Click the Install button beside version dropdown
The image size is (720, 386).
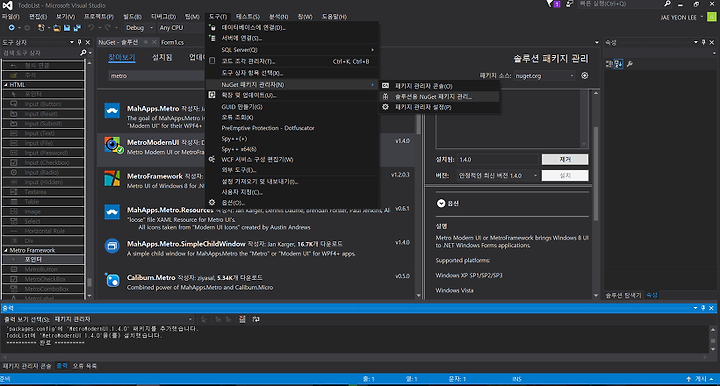coord(565,175)
